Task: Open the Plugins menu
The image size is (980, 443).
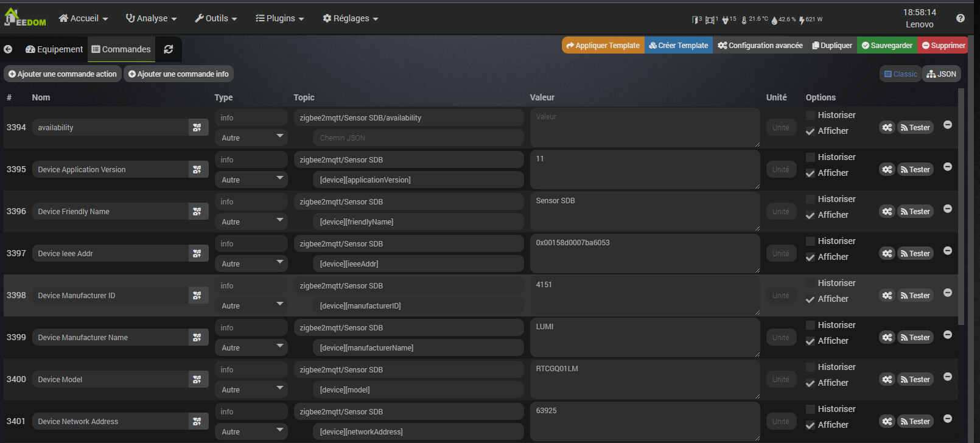Action: [x=280, y=18]
